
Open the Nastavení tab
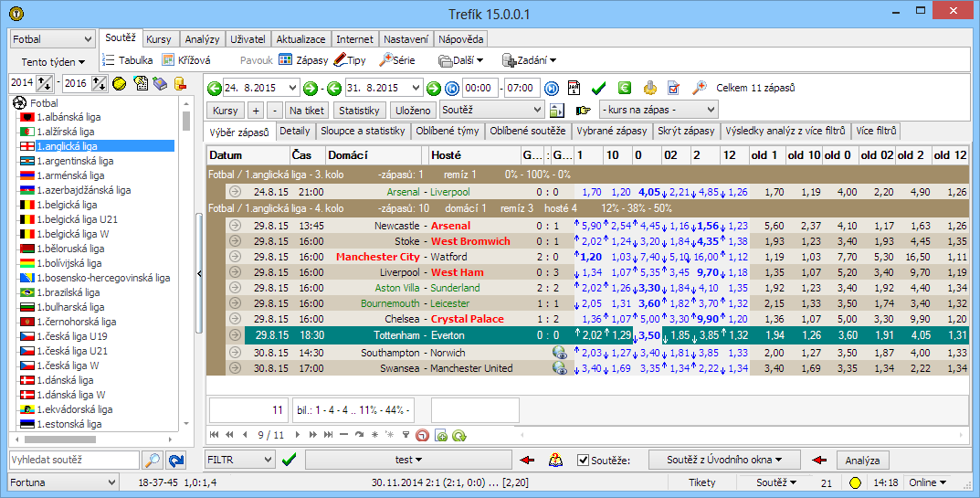(x=406, y=38)
